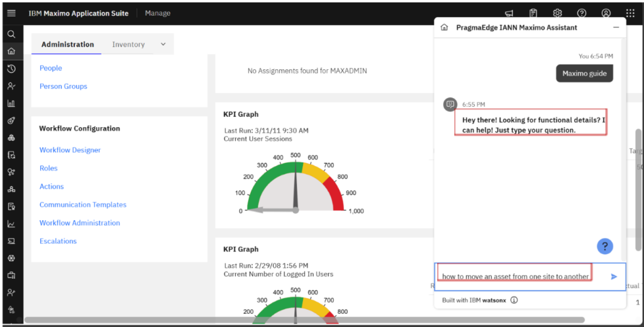Open the settings gear in header
644x327 pixels.
(557, 13)
